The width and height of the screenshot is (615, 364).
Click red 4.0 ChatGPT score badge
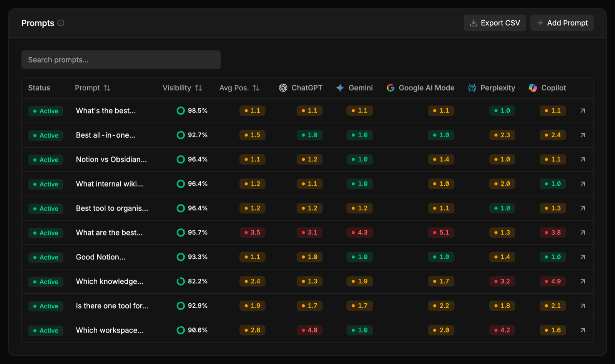coord(309,330)
